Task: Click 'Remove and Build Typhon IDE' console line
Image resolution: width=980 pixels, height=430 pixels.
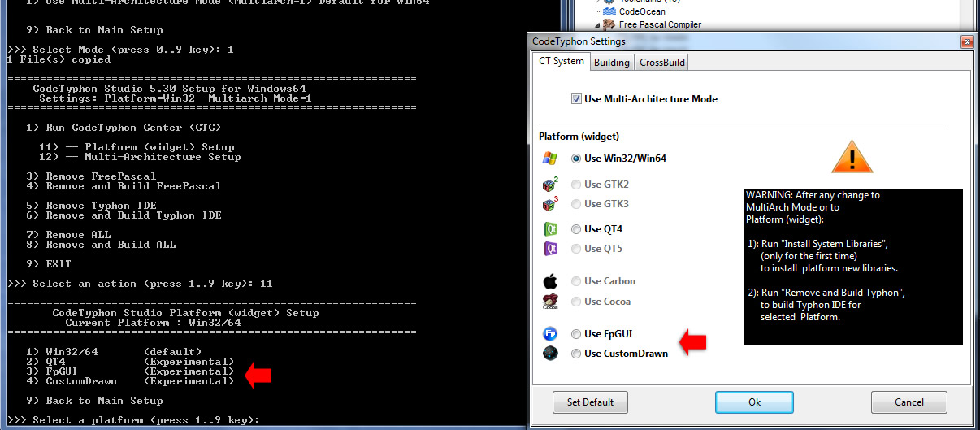Action: pos(124,215)
